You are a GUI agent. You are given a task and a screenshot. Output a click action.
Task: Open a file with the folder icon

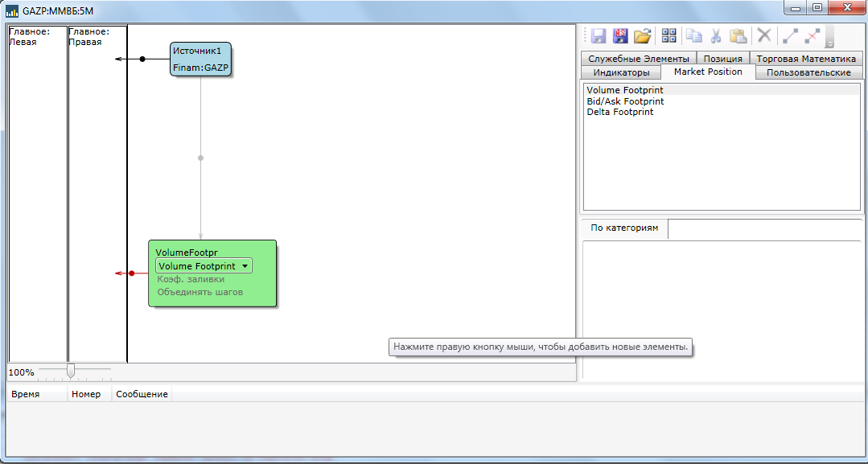[642, 36]
